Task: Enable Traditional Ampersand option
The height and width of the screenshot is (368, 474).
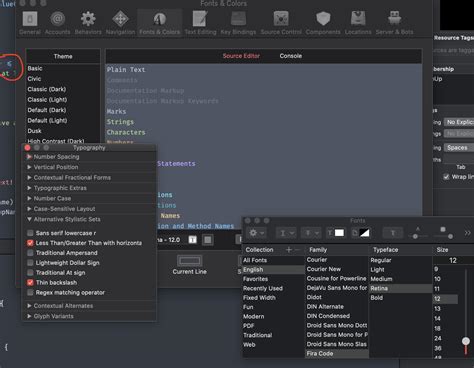Action: tap(30, 253)
